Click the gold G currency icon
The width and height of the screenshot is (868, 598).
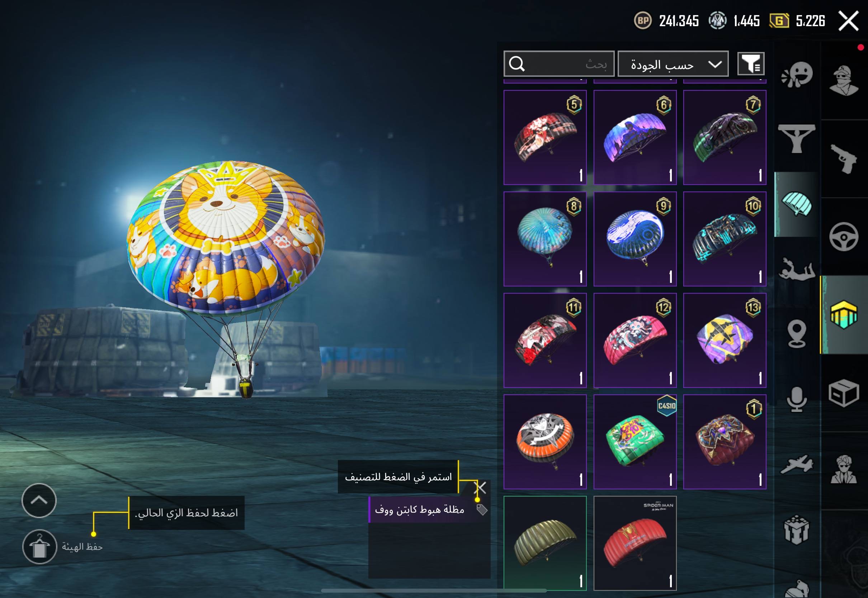click(x=779, y=20)
